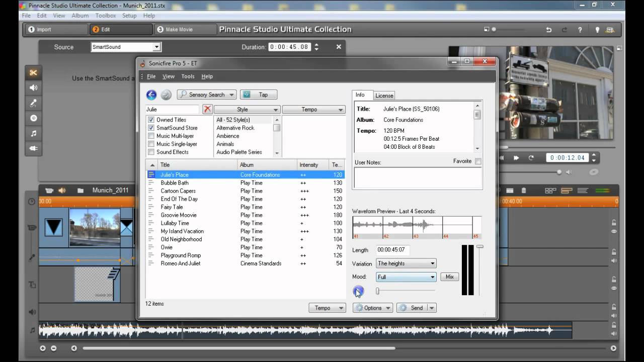Open the CD audio tool in sidebar

tap(33, 118)
